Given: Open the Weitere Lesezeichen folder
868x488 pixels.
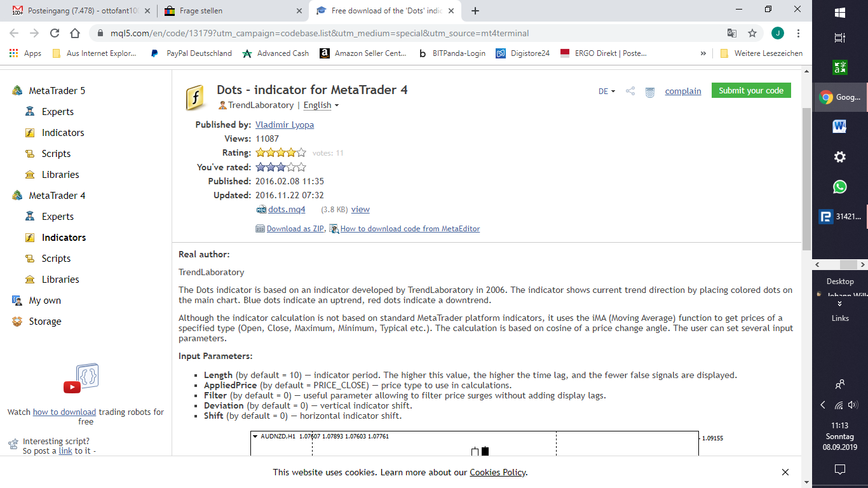Looking at the screenshot, I should [x=761, y=53].
